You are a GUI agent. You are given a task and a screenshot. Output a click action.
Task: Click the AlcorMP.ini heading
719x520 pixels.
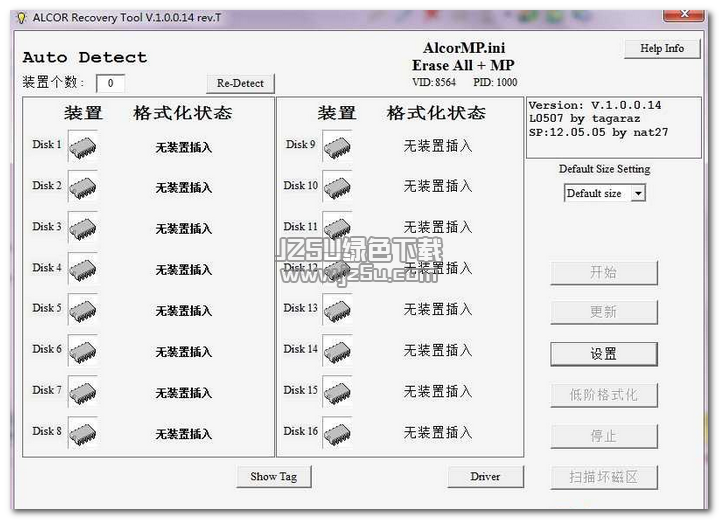(464, 48)
